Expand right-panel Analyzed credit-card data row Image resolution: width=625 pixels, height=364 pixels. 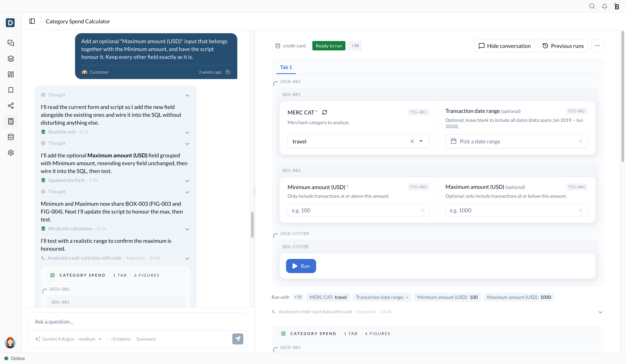pos(437,312)
